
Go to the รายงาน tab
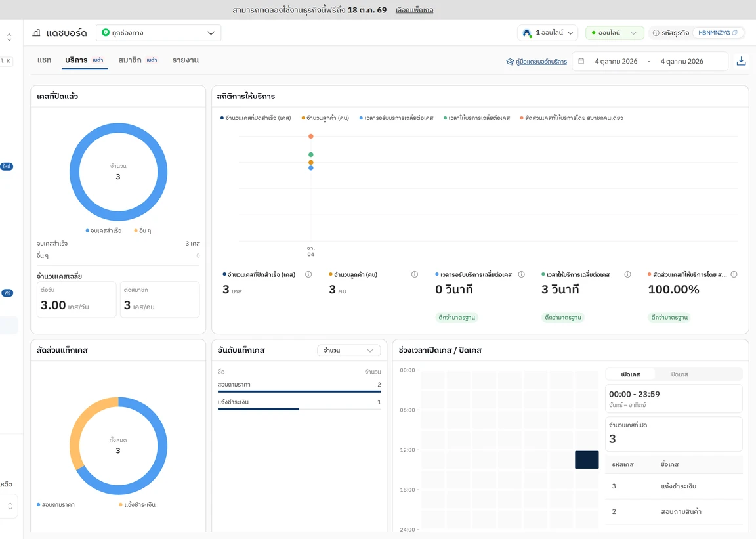[x=186, y=60]
